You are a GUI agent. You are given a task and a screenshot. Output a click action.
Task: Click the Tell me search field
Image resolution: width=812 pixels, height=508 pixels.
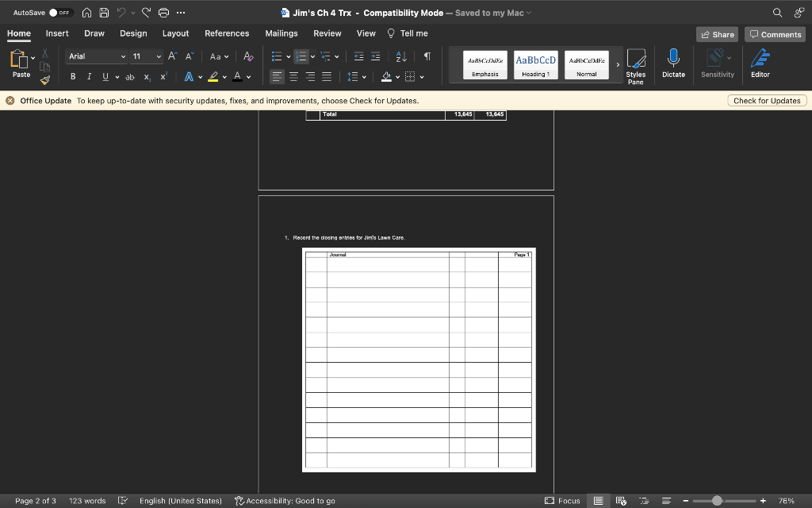click(408, 33)
